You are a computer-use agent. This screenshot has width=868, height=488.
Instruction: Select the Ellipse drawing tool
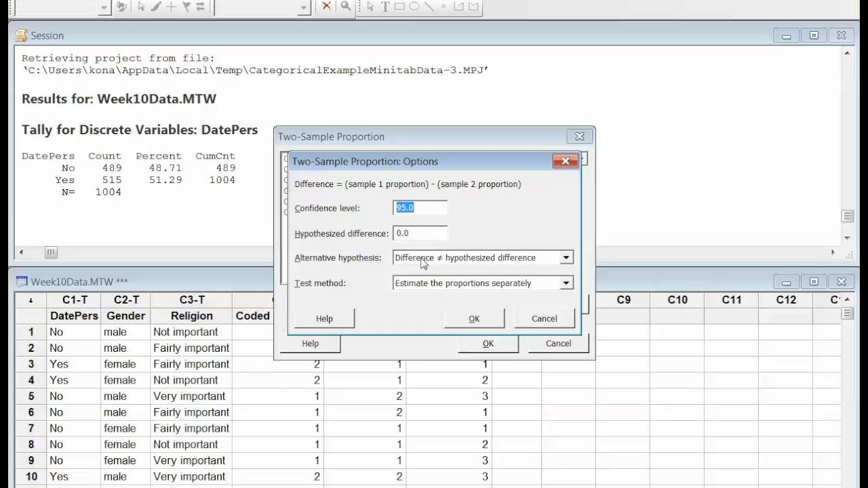(x=414, y=6)
